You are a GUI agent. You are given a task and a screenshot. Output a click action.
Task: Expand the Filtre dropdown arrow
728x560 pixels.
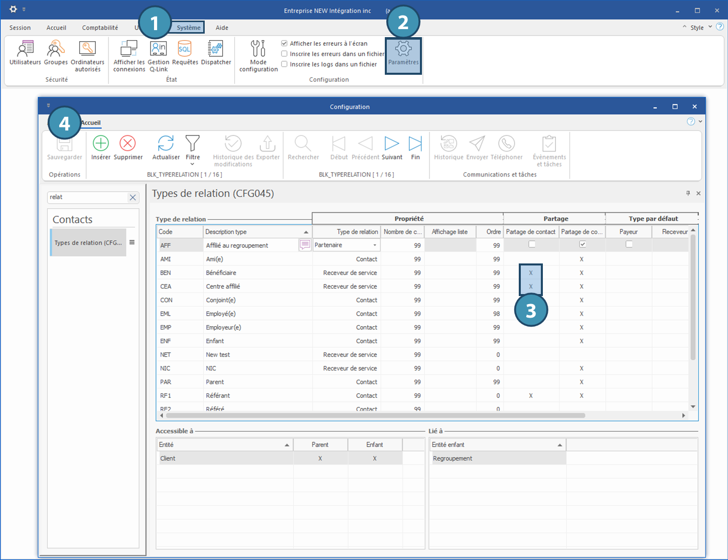pos(193,164)
